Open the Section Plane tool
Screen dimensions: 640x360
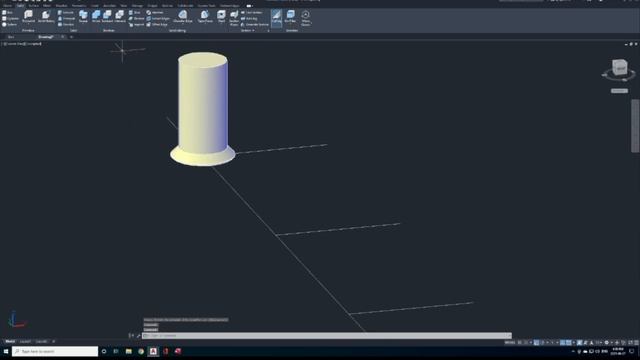tap(234, 18)
